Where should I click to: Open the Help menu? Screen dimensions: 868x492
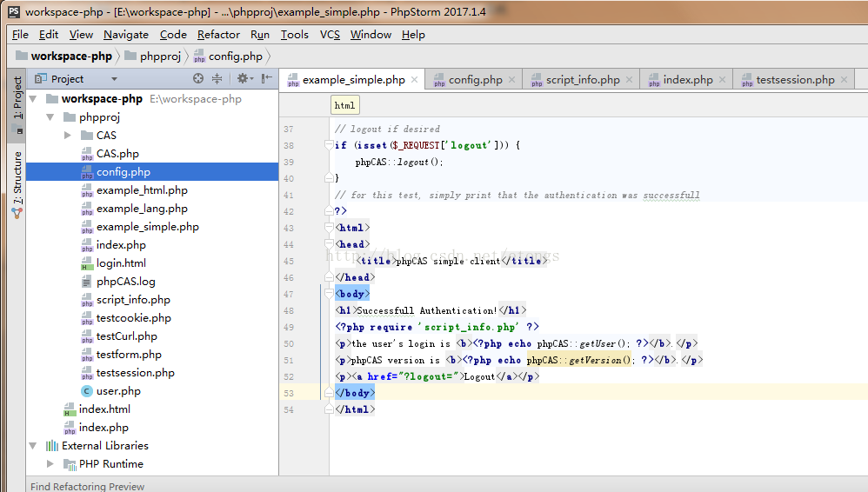tap(413, 34)
